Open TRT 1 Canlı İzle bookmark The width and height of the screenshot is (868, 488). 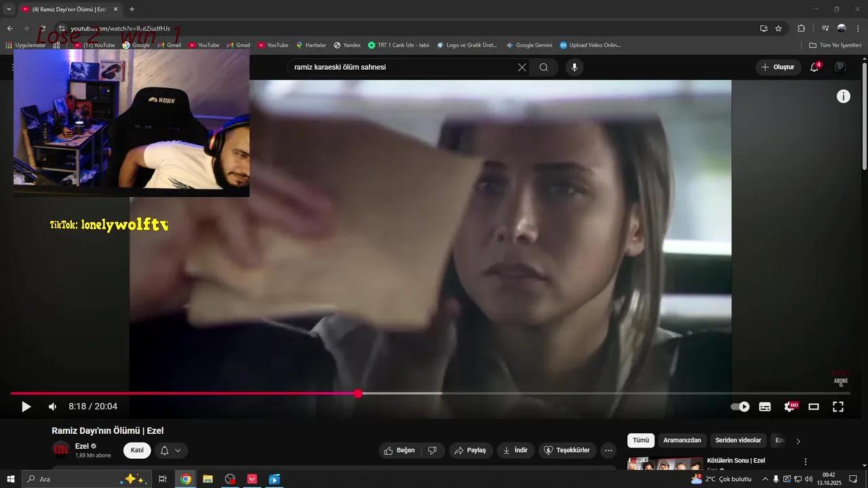click(399, 45)
